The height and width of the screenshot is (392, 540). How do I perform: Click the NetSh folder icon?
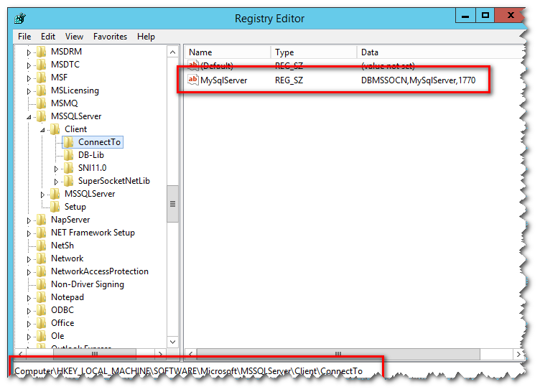coord(42,246)
